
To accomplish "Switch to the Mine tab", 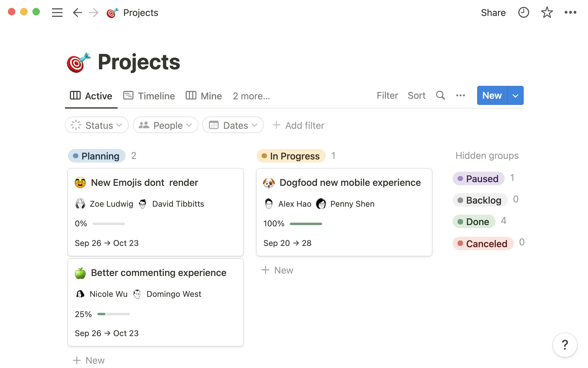I will (204, 95).
